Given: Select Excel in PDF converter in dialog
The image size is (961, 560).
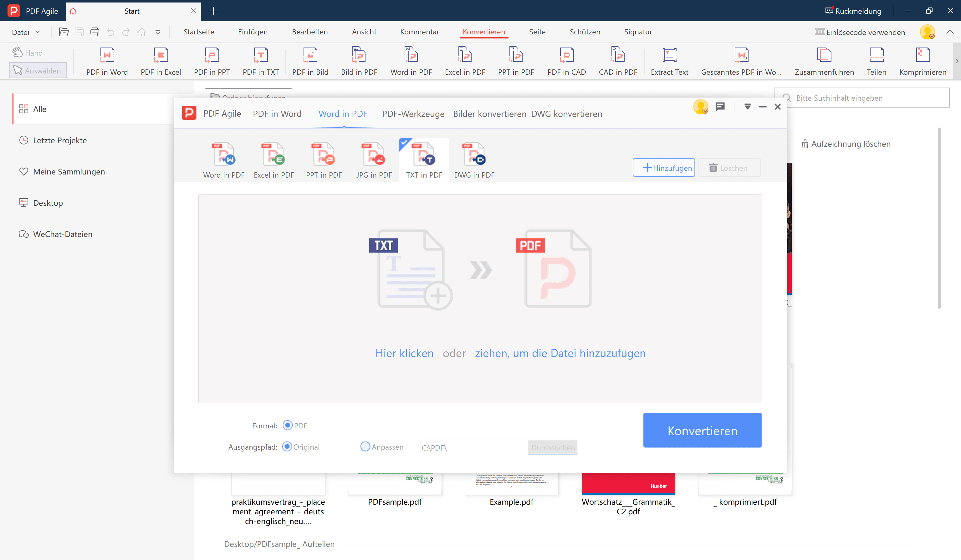Looking at the screenshot, I should (x=274, y=160).
